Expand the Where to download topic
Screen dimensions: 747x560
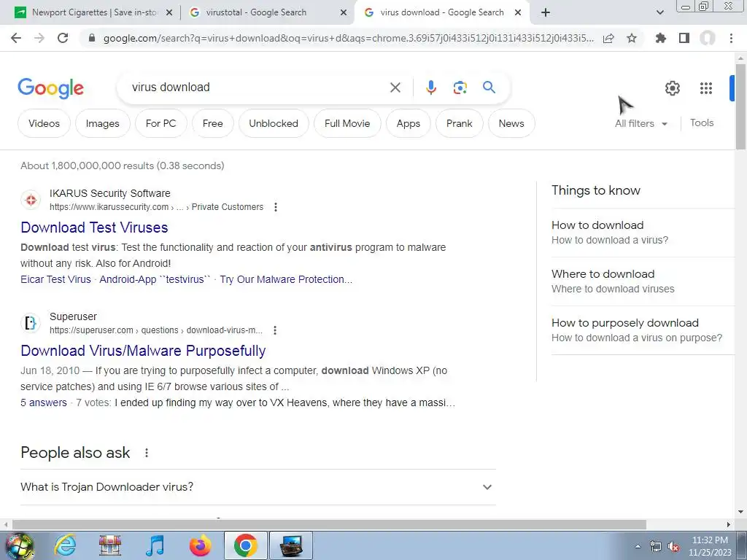click(x=643, y=281)
